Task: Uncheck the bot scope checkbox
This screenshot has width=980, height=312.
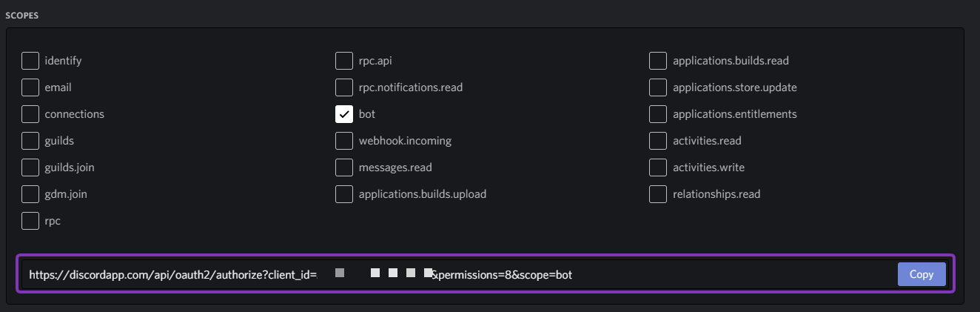Action: [344, 114]
